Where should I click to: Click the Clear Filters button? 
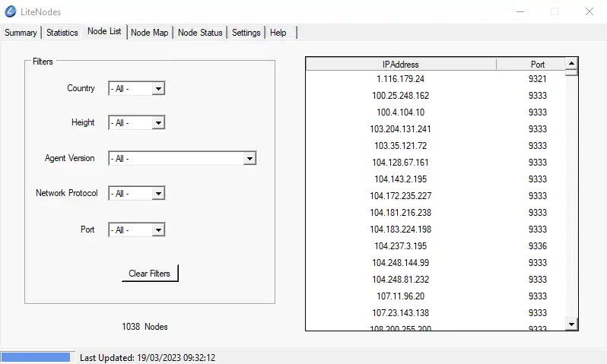[150, 273]
